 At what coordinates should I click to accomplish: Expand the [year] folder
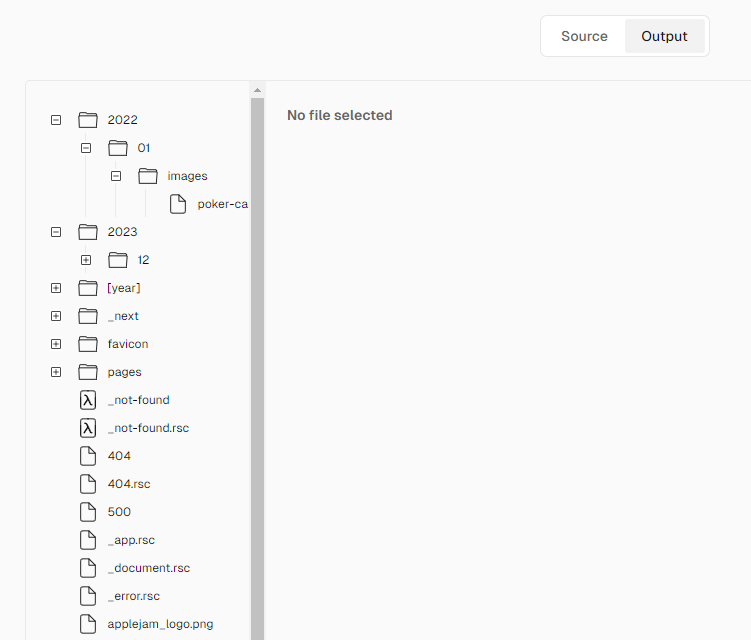pos(56,288)
